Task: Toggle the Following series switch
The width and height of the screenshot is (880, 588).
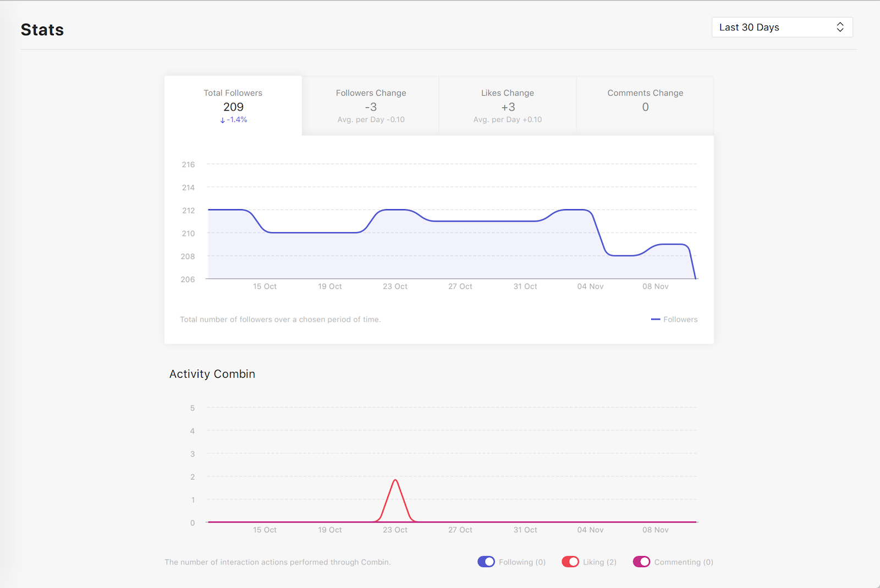Action: (486, 562)
